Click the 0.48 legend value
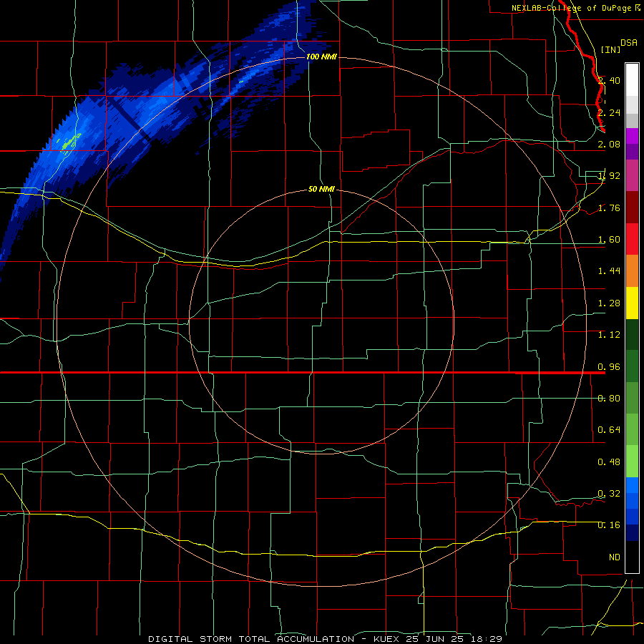This screenshot has width=644, height=644. [x=609, y=462]
